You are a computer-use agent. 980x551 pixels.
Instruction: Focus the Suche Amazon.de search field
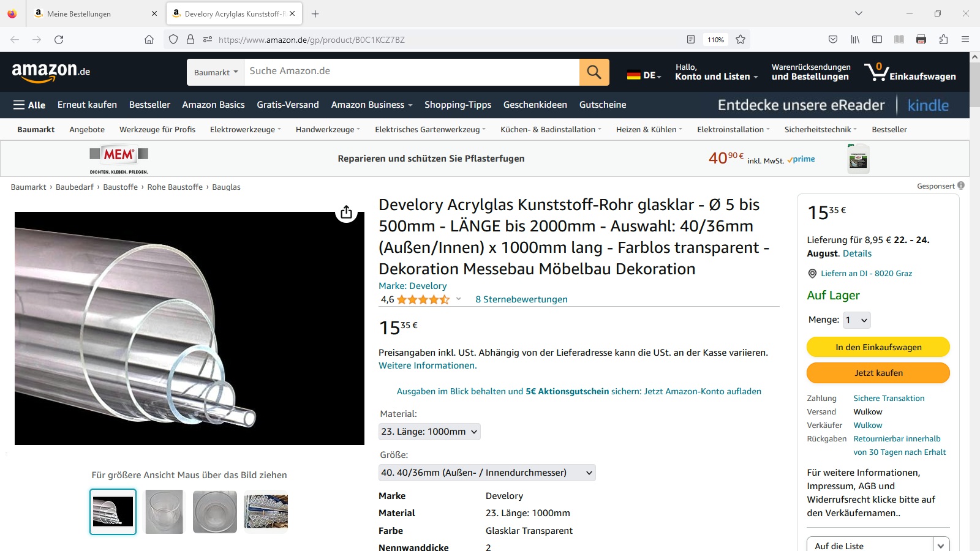412,72
